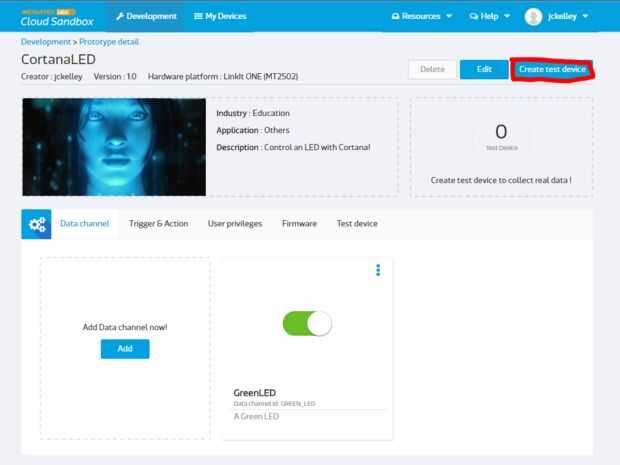620x465 pixels.
Task: Click the Cortana prototype image
Action: coord(114,147)
